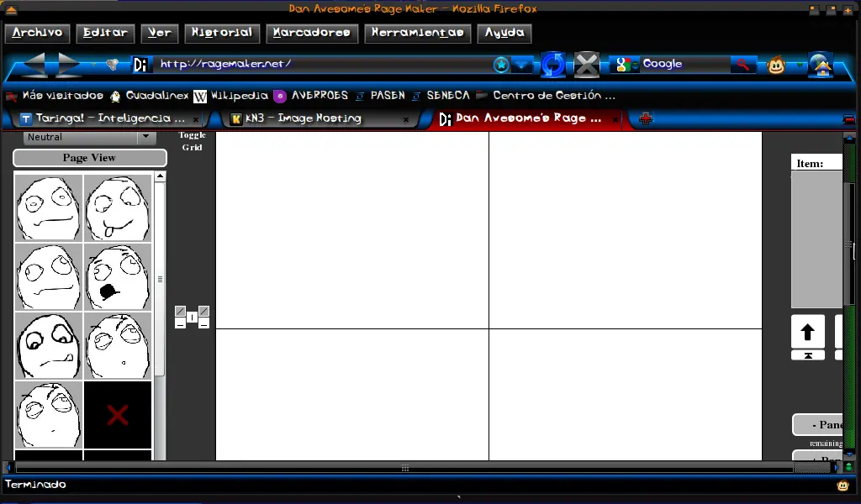Click the Page View button

click(89, 158)
